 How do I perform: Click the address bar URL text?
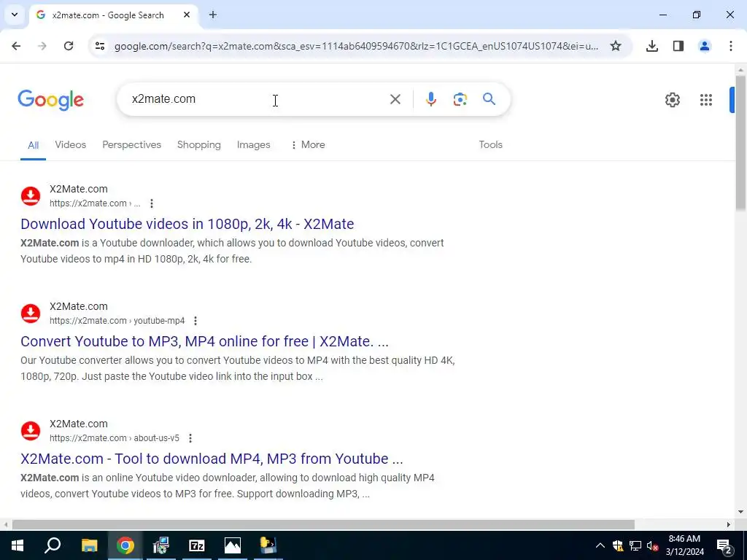point(356,46)
